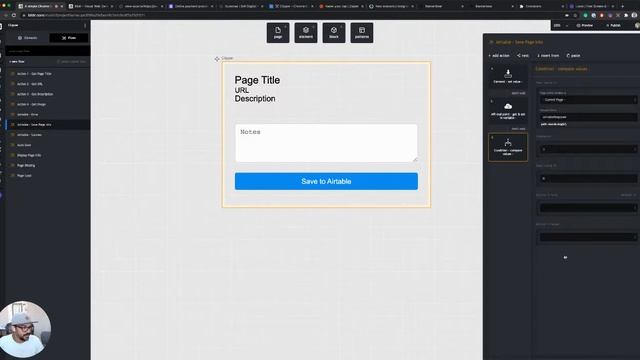640x360 pixels.
Task: Open flow 'airtable - Error'
Action: coord(48,115)
